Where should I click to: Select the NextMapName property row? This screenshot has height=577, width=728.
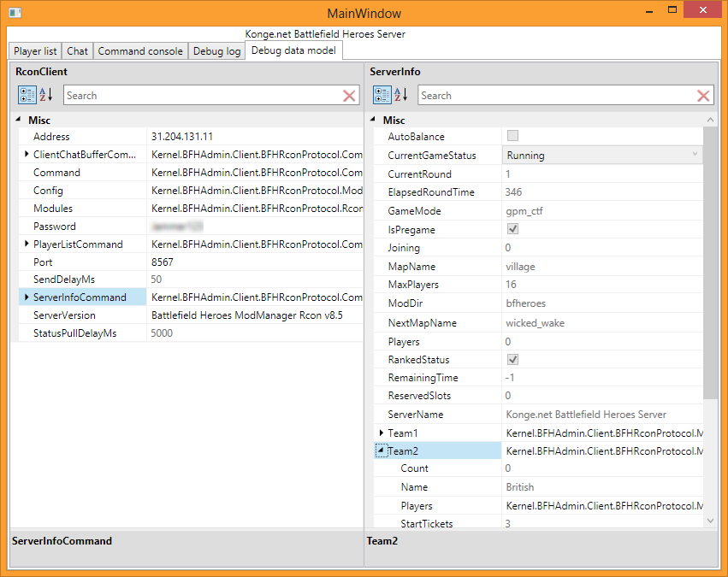tap(539, 323)
